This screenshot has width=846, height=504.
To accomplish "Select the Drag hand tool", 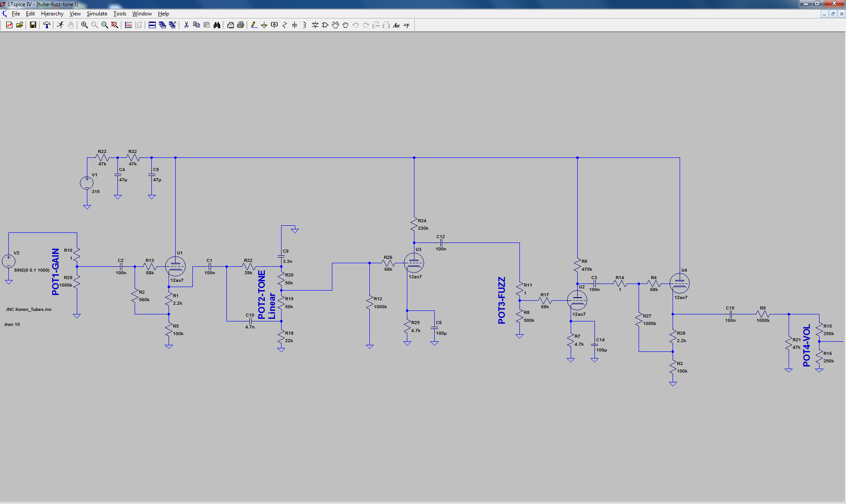I will (x=346, y=25).
